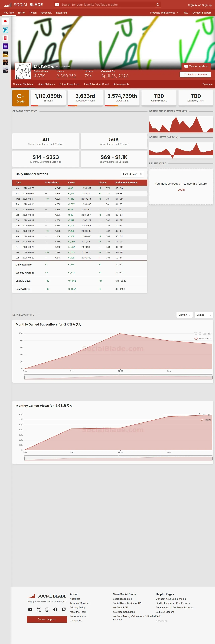
Task: Click the heart icon on Login to Favorite
Action: point(185,75)
